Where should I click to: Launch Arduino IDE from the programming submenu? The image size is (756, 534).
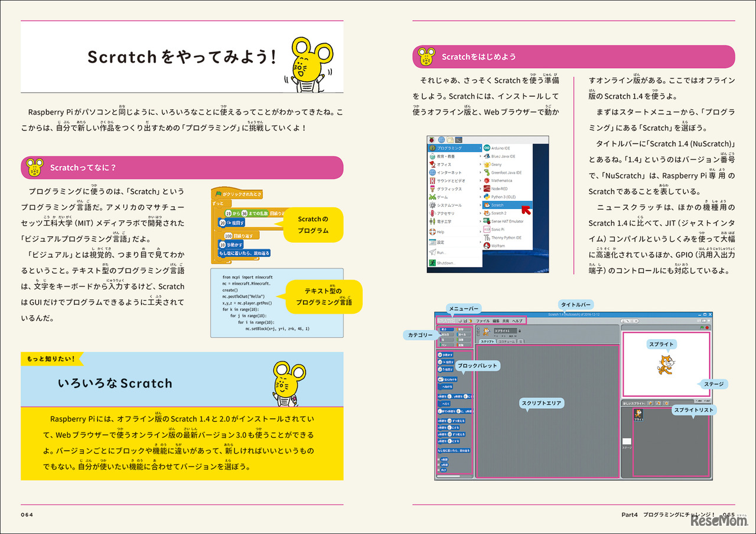(507, 148)
